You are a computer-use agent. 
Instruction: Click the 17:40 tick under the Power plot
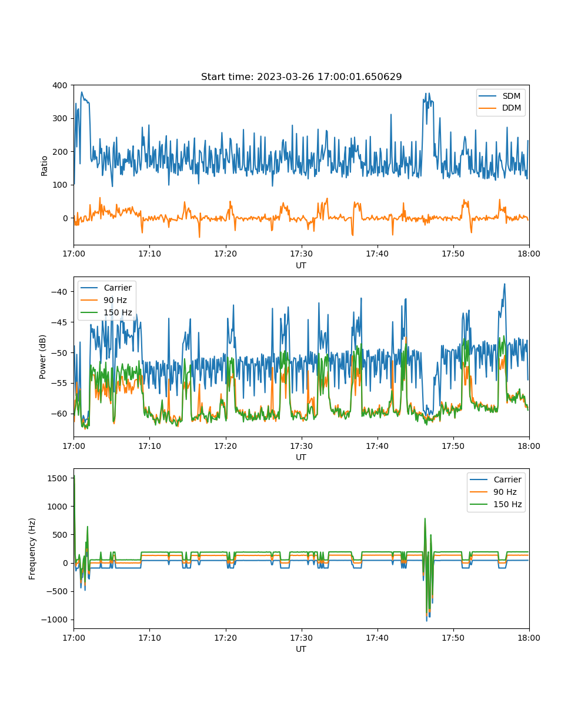click(x=377, y=445)
